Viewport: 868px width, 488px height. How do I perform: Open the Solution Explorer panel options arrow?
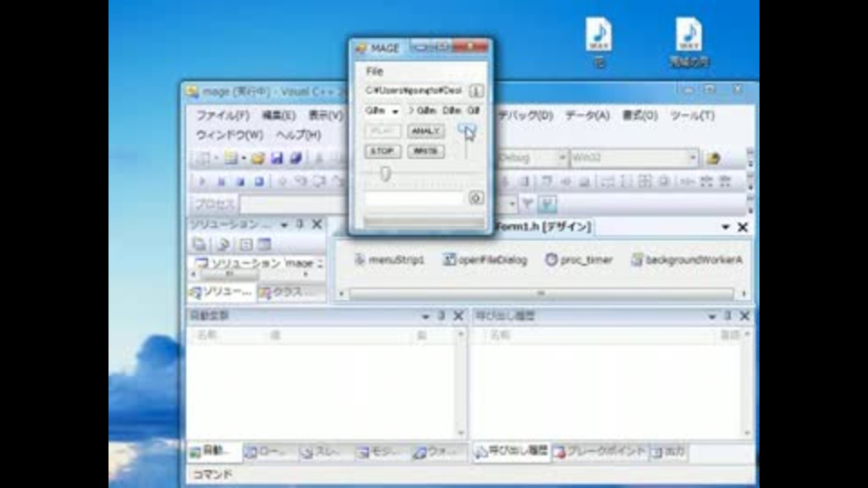(x=284, y=225)
